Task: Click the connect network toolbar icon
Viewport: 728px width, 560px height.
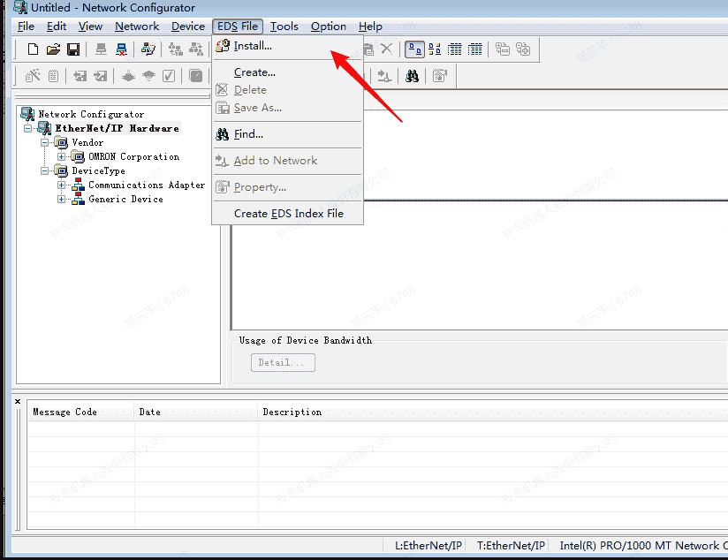Action: 102,49
